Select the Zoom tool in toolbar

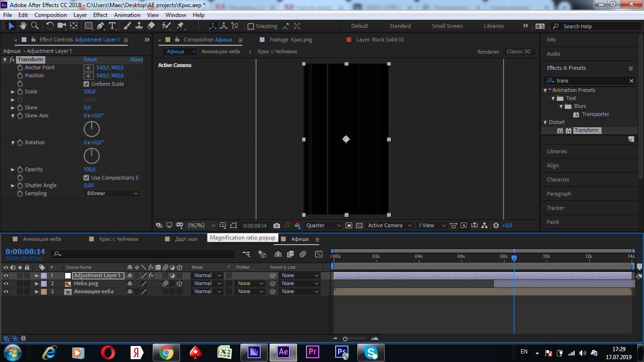pyautogui.click(x=35, y=26)
